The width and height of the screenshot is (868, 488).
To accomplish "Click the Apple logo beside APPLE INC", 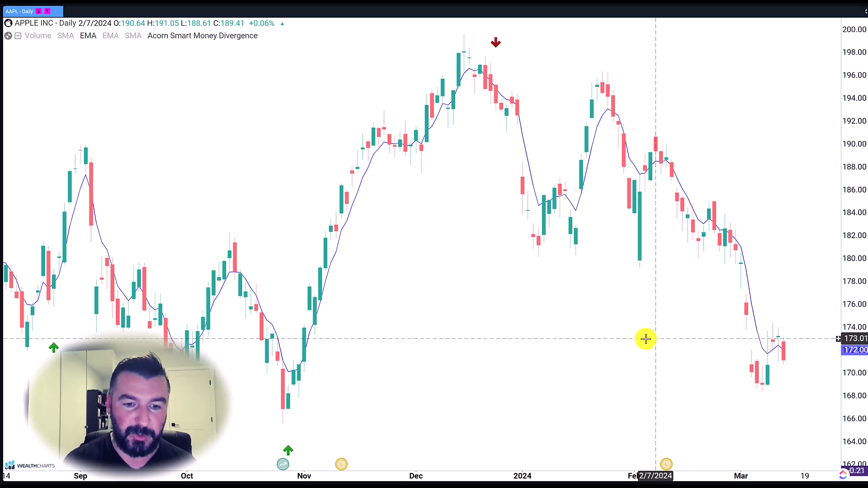I will [x=8, y=23].
